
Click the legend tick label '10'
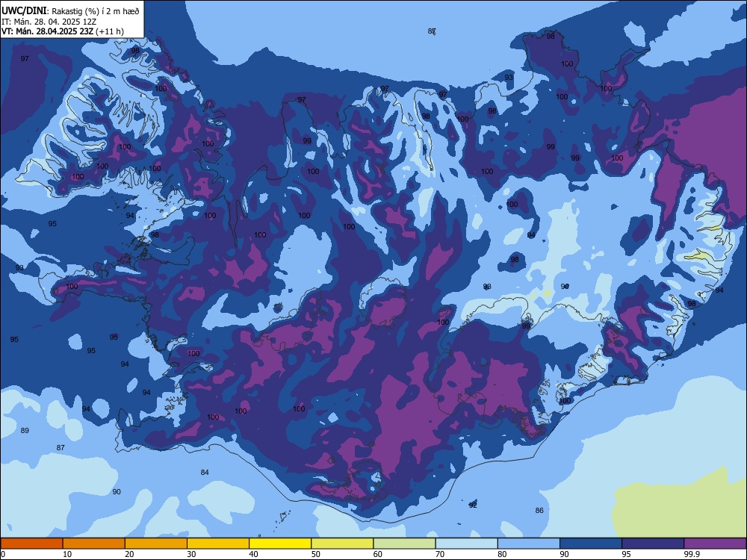pyautogui.click(x=67, y=554)
